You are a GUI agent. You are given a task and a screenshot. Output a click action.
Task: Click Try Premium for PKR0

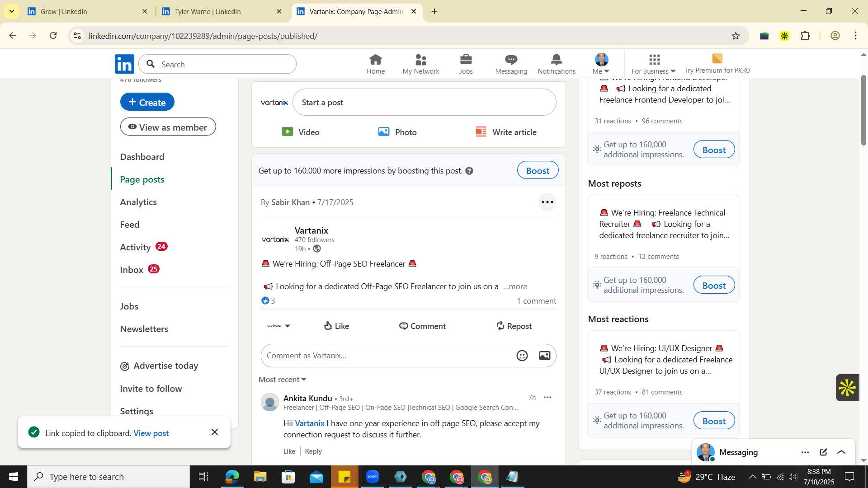(717, 64)
